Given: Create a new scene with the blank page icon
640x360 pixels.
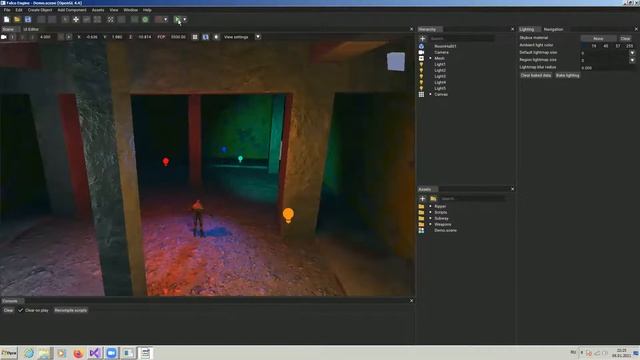Looking at the screenshot, I should (7, 19).
